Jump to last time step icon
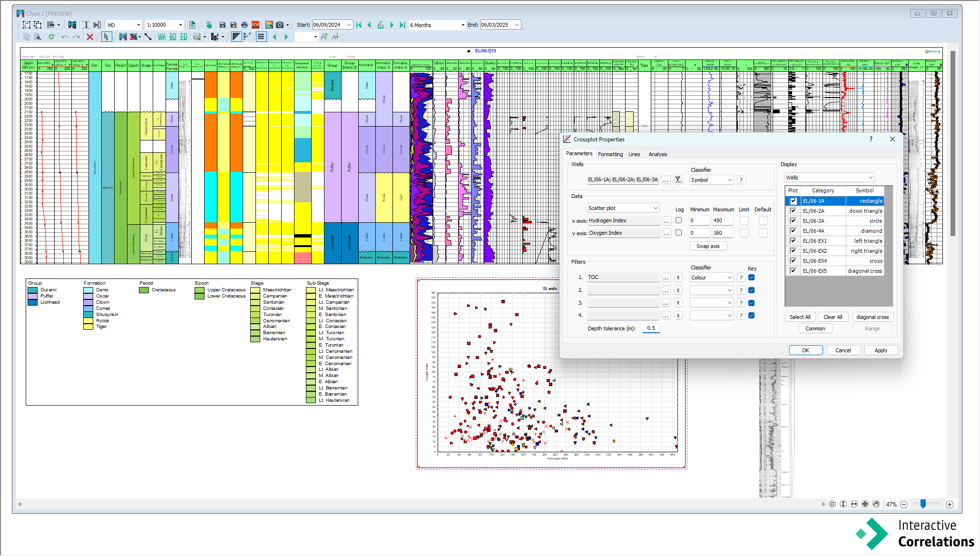Image resolution: width=980 pixels, height=556 pixels. (x=402, y=25)
